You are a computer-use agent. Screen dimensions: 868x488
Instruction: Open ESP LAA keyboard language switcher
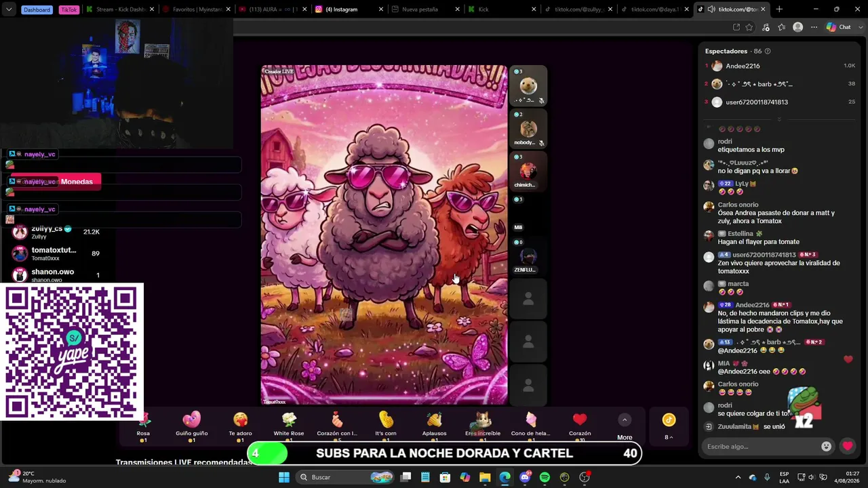click(x=785, y=477)
